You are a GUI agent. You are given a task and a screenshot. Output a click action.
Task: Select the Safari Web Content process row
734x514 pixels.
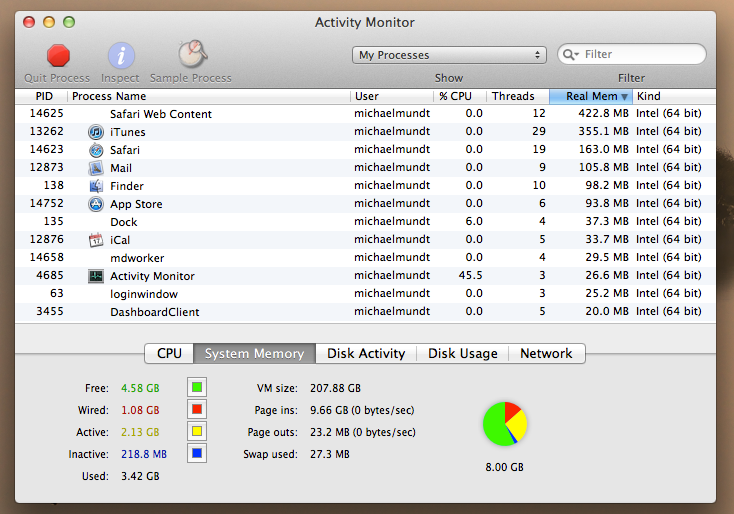click(x=365, y=114)
